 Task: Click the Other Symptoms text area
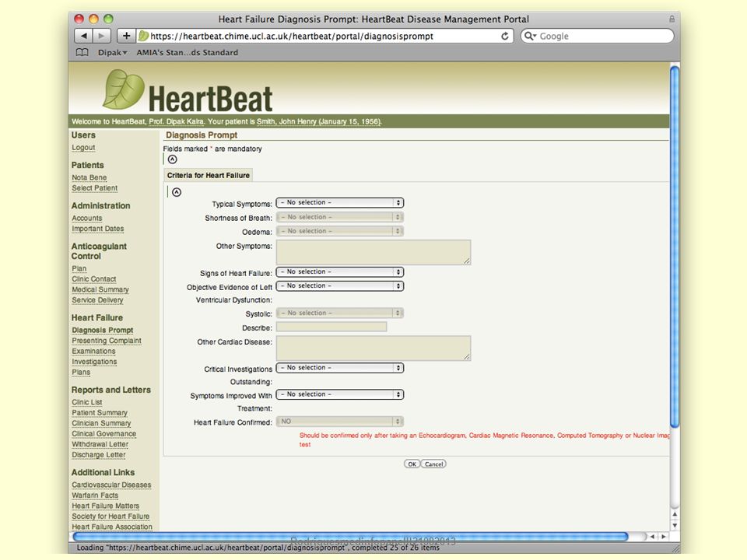(x=373, y=252)
